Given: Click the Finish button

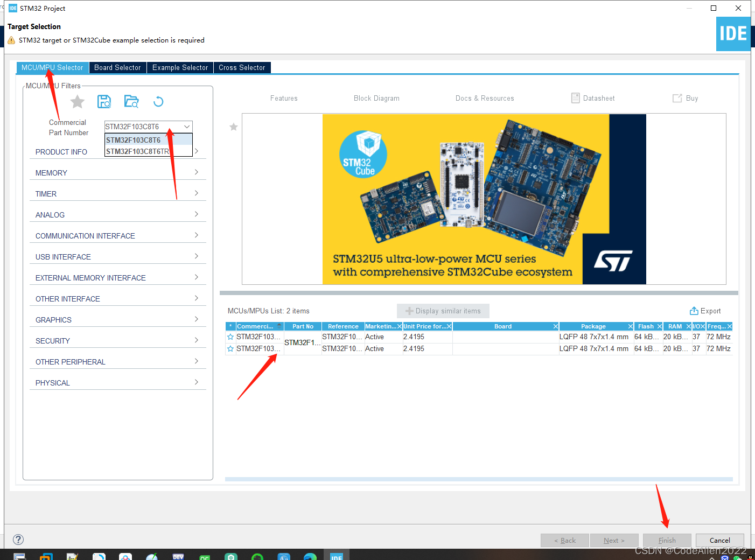Looking at the screenshot, I should coord(667,540).
